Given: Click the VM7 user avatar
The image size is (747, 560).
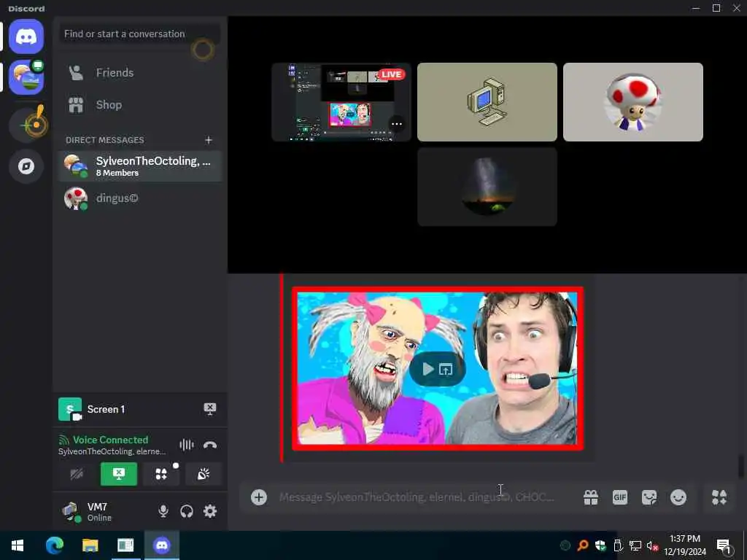Looking at the screenshot, I should coord(71,511).
